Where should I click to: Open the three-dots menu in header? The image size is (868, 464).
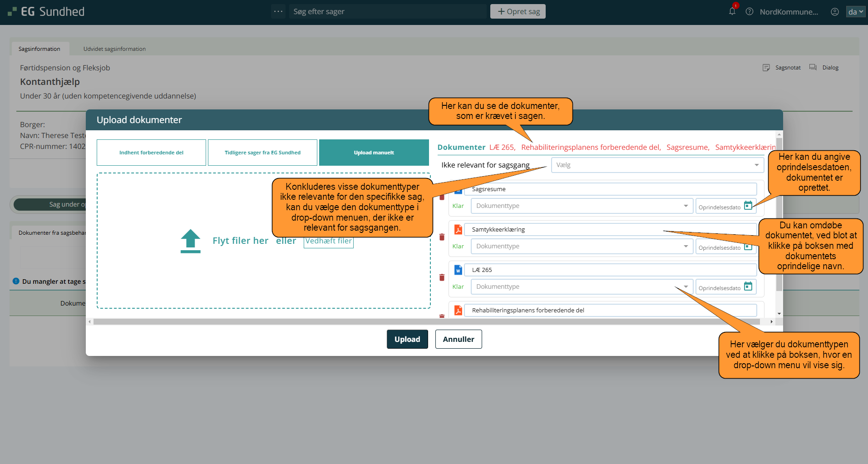point(278,11)
